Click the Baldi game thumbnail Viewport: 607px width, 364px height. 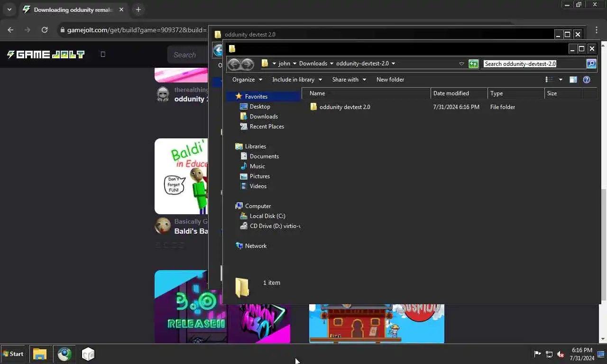181,176
